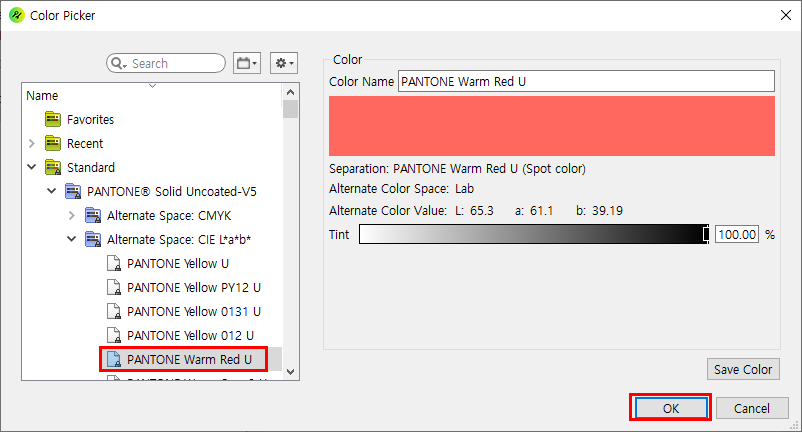Select PANTONE® Solid Uncoated-V5 label
This screenshot has height=432, width=802.
(x=172, y=191)
